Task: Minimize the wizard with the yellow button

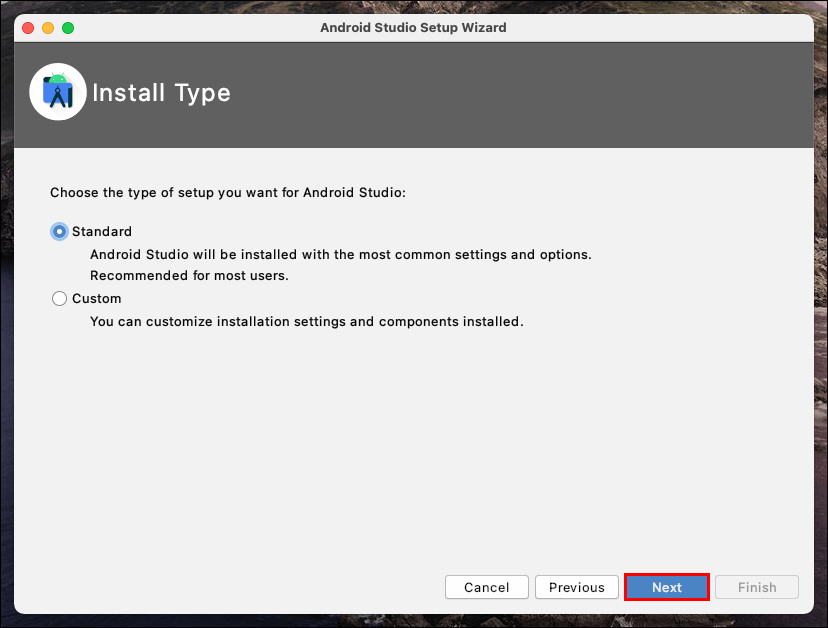Action: 48,27
